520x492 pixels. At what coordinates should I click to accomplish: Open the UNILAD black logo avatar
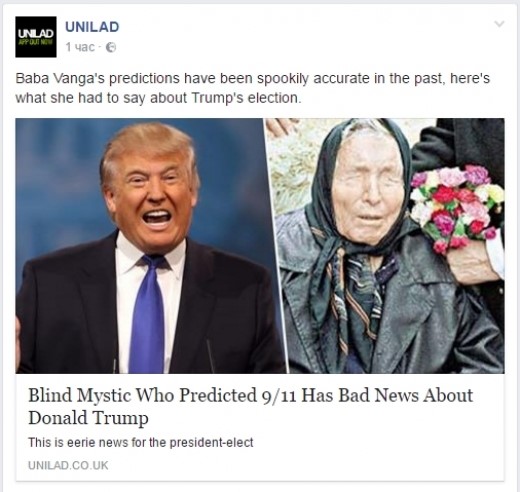coord(36,37)
